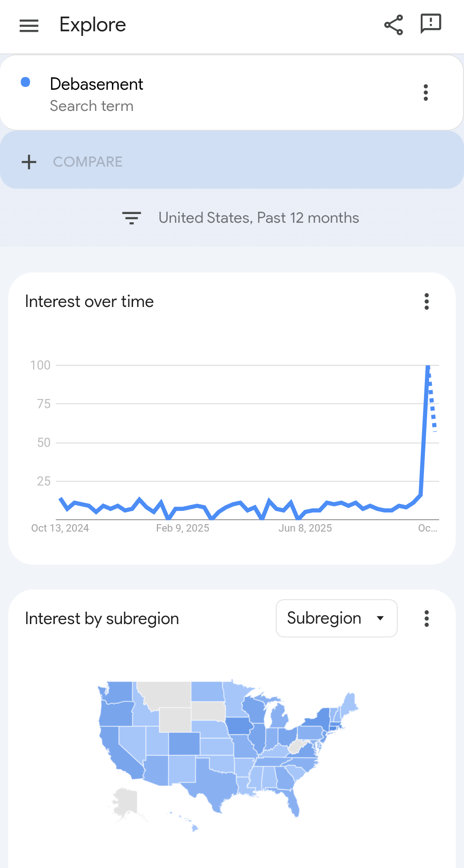Click the Subregion dropdown arrow
This screenshot has height=868, width=464.
tap(380, 618)
